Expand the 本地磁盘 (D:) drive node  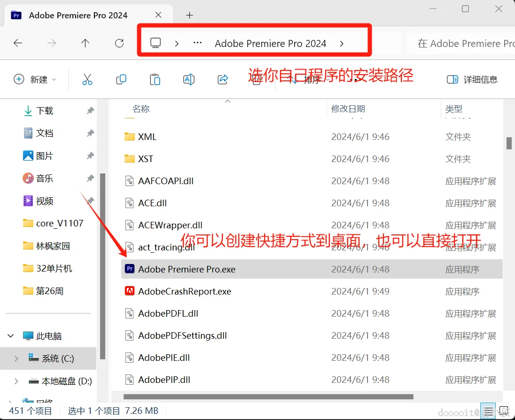[16, 381]
